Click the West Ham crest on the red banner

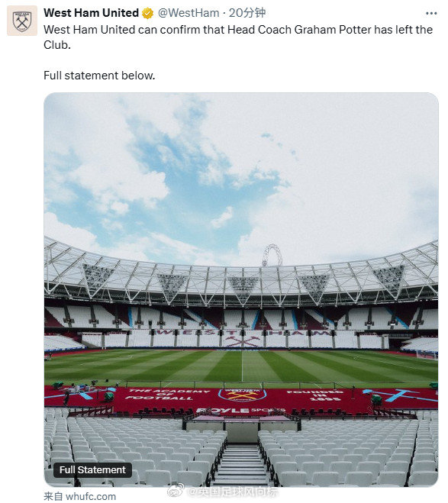click(x=242, y=395)
